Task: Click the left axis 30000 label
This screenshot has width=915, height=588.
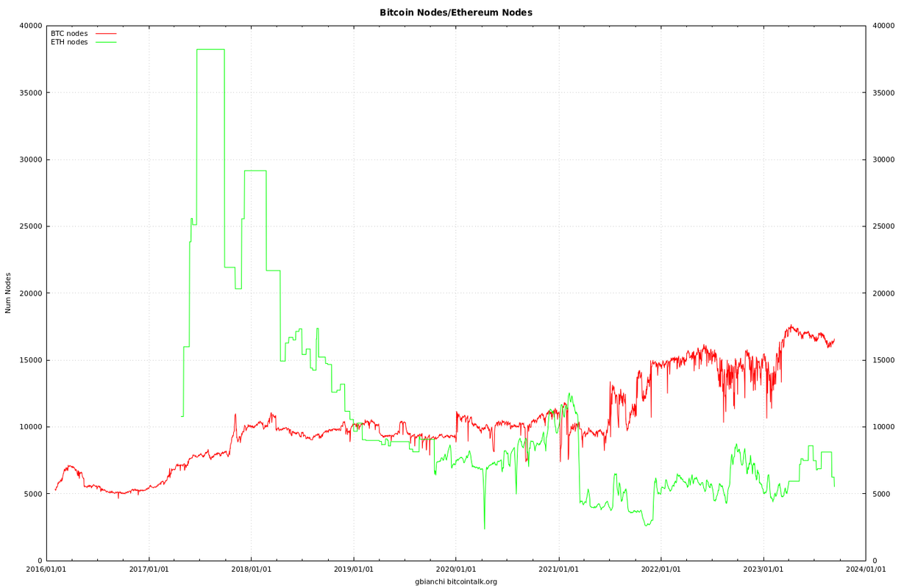Action: (30, 159)
